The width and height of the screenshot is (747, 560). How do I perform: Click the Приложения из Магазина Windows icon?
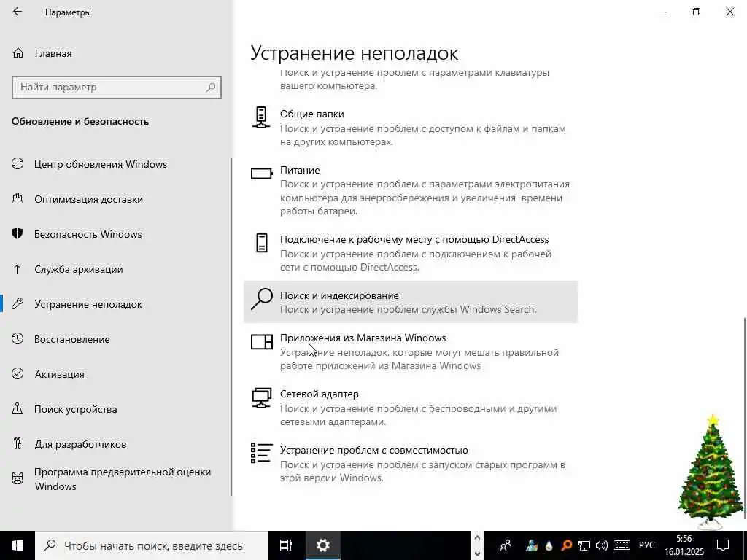pyautogui.click(x=262, y=341)
